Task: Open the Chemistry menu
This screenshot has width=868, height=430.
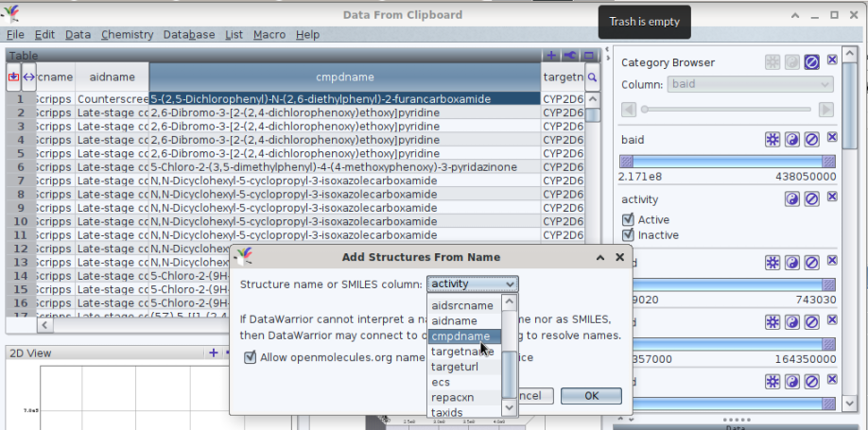Action: click(127, 34)
